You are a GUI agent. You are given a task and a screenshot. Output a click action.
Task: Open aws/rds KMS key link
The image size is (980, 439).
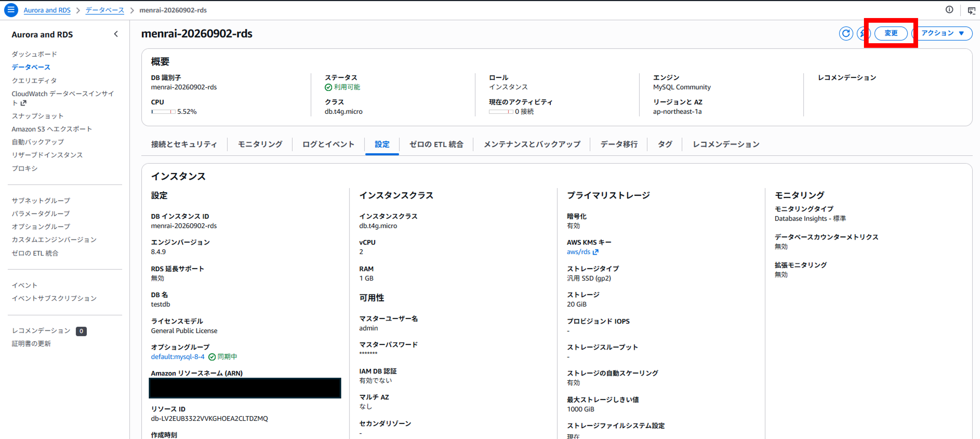coord(578,252)
